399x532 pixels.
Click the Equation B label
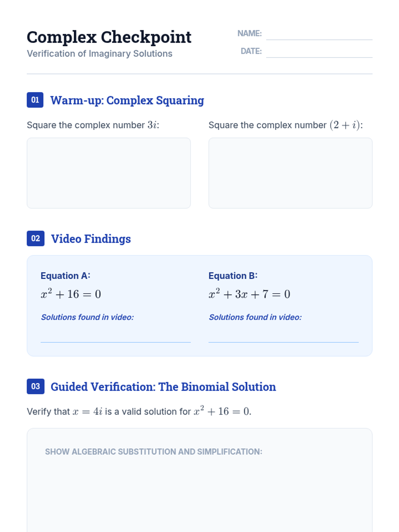click(x=233, y=276)
